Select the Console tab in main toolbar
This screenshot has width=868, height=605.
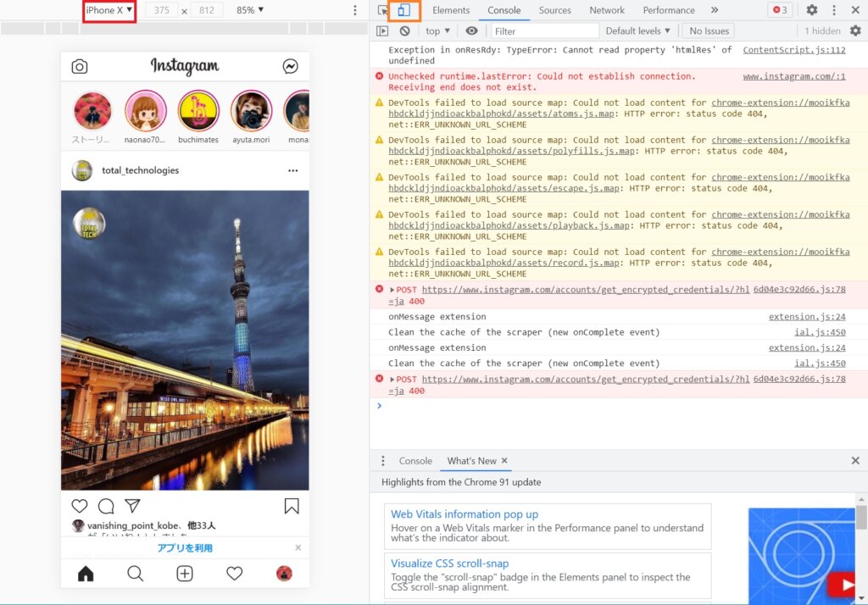click(504, 10)
